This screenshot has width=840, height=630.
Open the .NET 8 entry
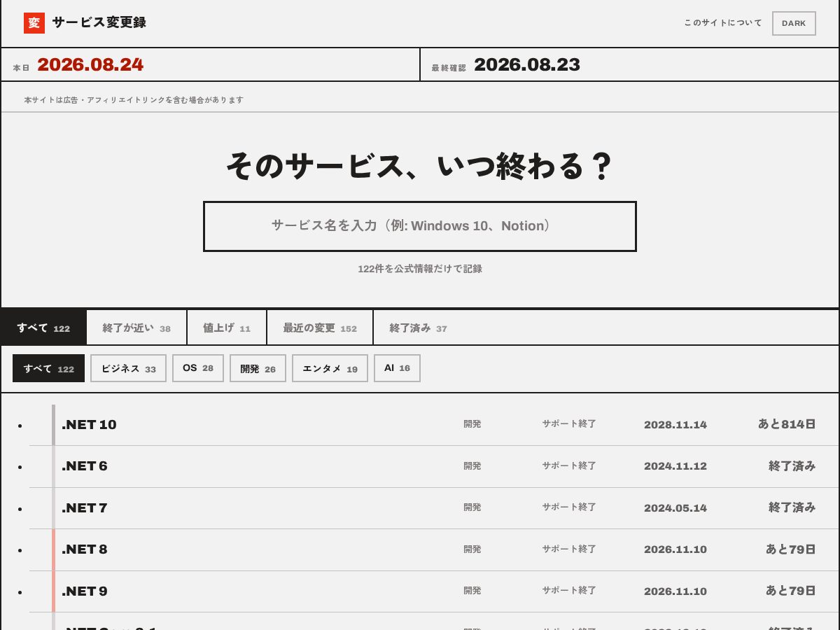pos(433,549)
